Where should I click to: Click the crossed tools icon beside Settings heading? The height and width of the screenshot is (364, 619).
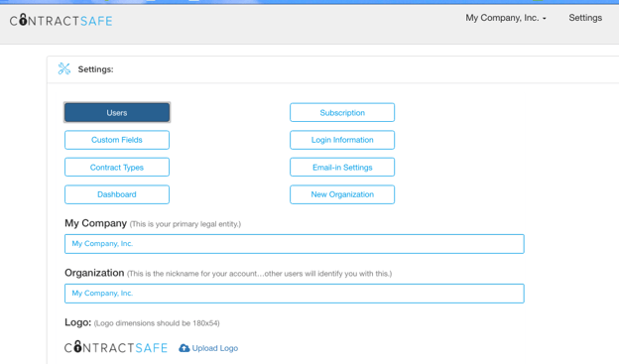tap(63, 68)
